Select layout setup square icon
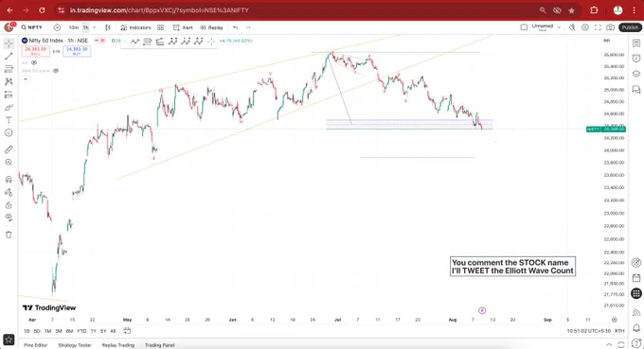Viewport: 644px width, 349px height. [524, 27]
